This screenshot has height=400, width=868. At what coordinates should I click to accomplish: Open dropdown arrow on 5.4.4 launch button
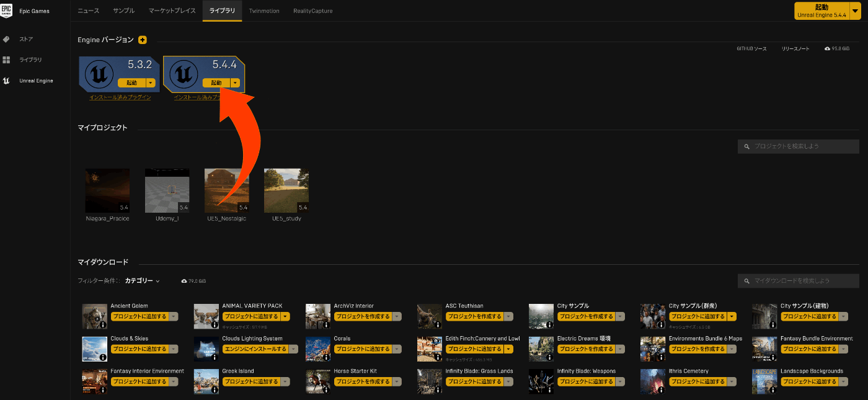(x=235, y=82)
